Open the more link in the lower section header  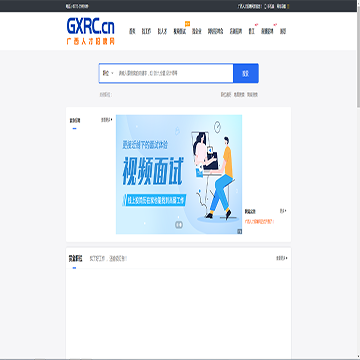point(282,258)
